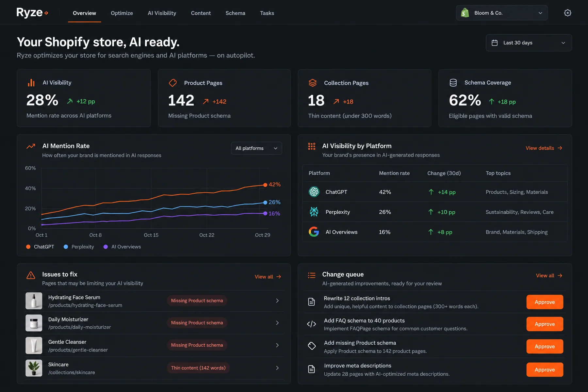
Task: Toggle ChatGPT series in the chart legend
Action: pyautogui.click(x=40, y=247)
